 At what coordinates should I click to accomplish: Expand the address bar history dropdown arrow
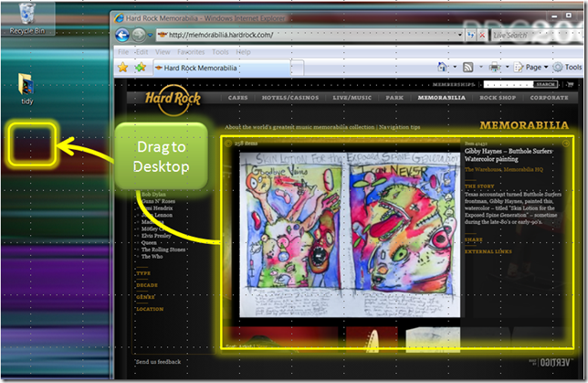(x=460, y=35)
